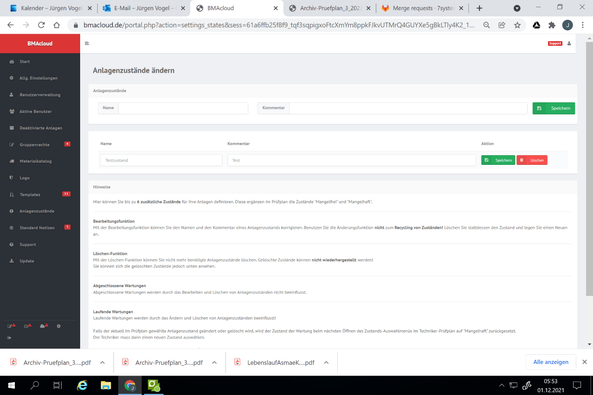
Task: Open Deaktivierte Anlagen in the sidebar
Action: click(41, 128)
